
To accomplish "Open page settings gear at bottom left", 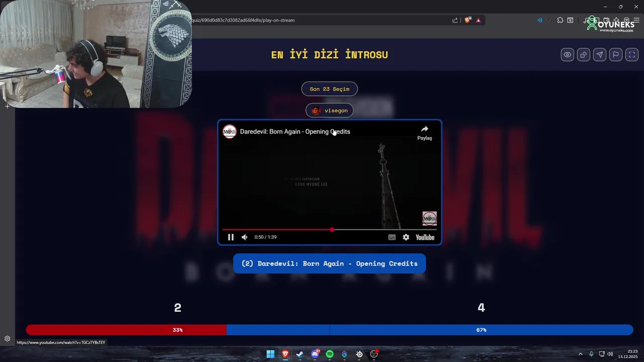I will pyautogui.click(x=8, y=339).
